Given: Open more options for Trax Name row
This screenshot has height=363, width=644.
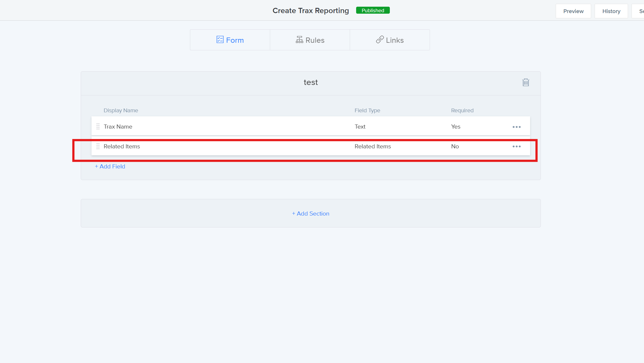Looking at the screenshot, I should pos(516,127).
